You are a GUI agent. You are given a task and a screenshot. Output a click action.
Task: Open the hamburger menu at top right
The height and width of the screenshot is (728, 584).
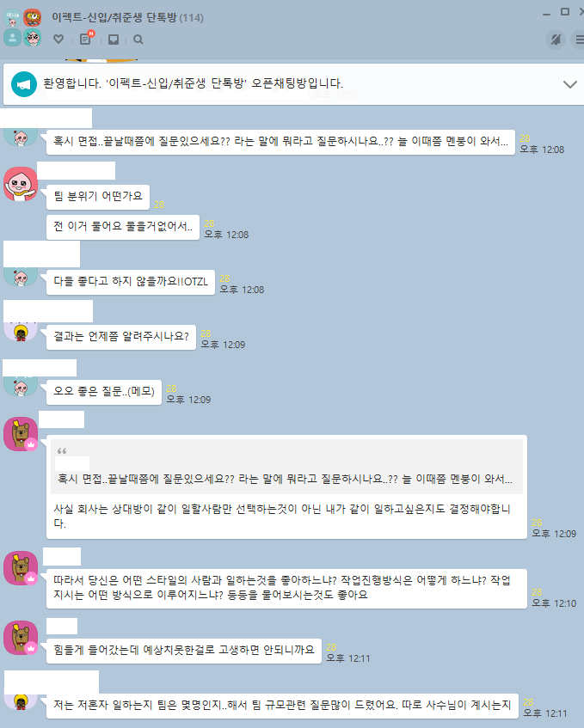click(579, 40)
